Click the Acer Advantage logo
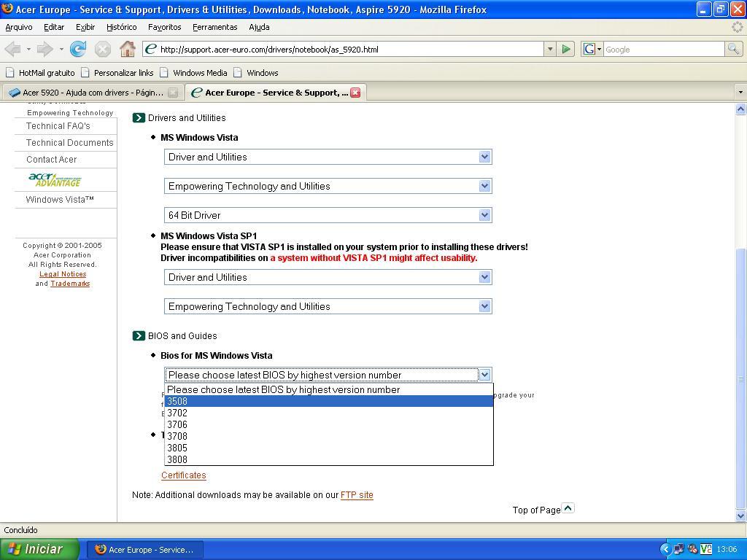Image resolution: width=747 pixels, height=560 pixels. (x=55, y=179)
